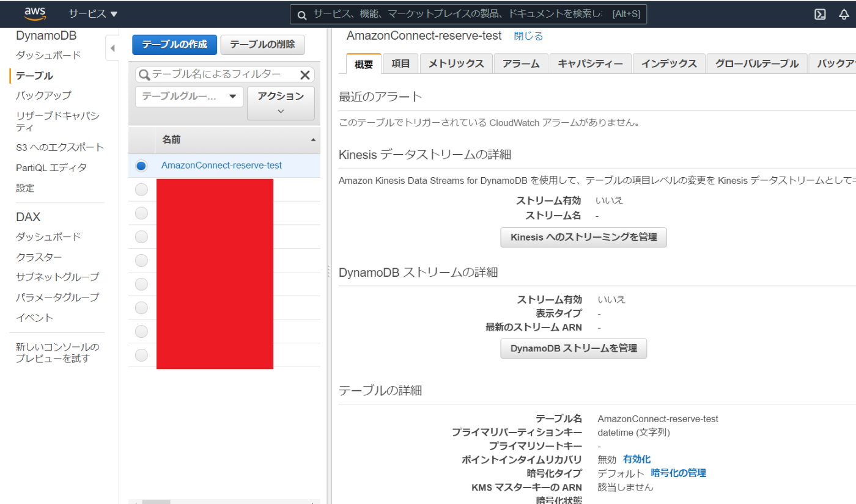Open the インデックス tab
This screenshot has height=504, width=856.
pyautogui.click(x=669, y=64)
